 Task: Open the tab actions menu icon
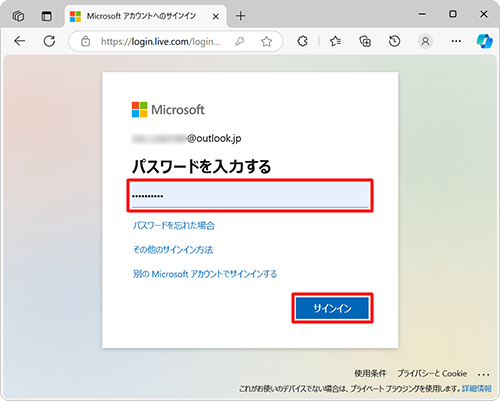[x=47, y=16]
